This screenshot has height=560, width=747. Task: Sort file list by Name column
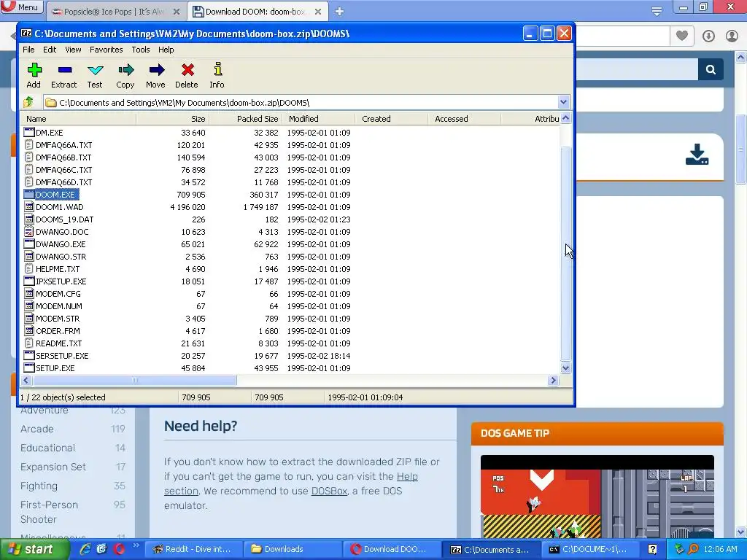point(79,119)
